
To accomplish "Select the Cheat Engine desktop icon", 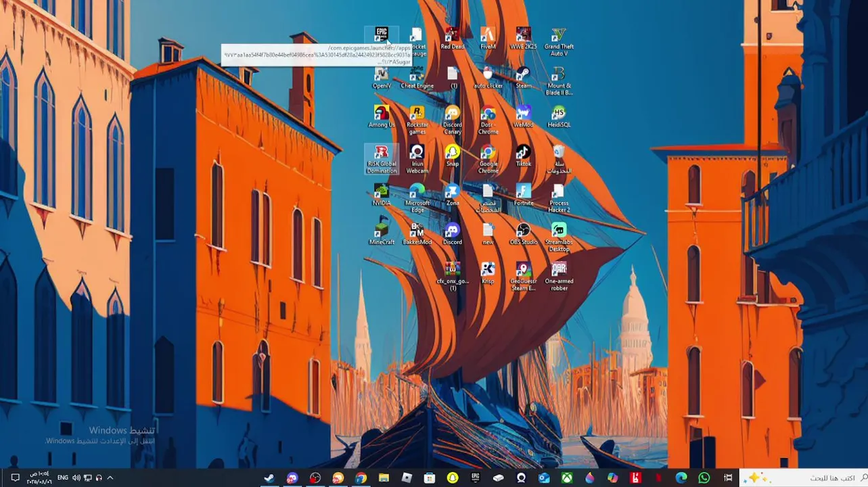I will tap(417, 77).
